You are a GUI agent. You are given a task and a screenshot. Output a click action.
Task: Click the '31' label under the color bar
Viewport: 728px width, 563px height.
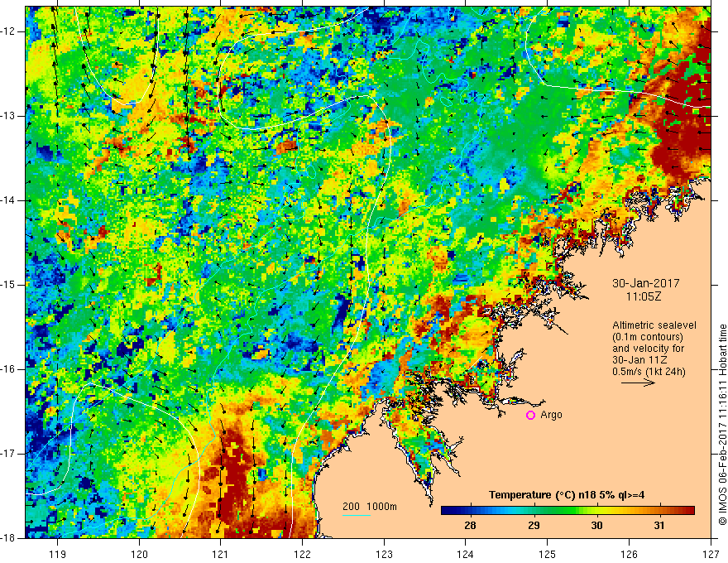[x=659, y=526]
